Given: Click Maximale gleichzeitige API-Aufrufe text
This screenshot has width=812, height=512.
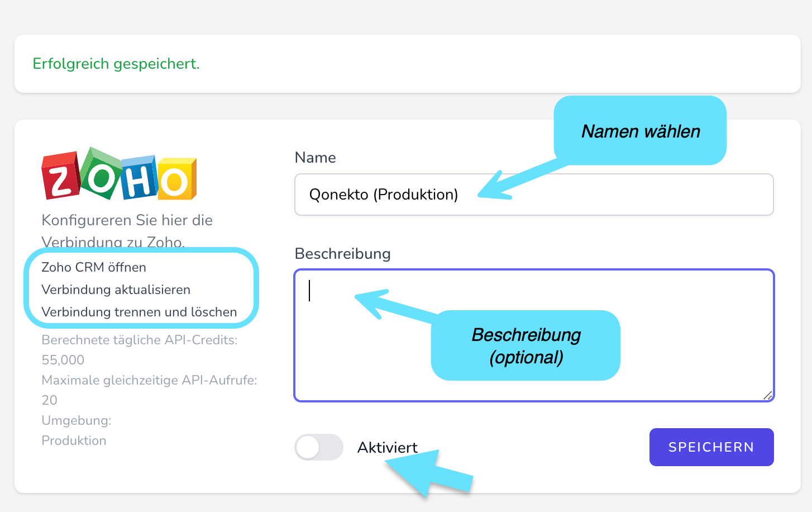Looking at the screenshot, I should point(149,380).
